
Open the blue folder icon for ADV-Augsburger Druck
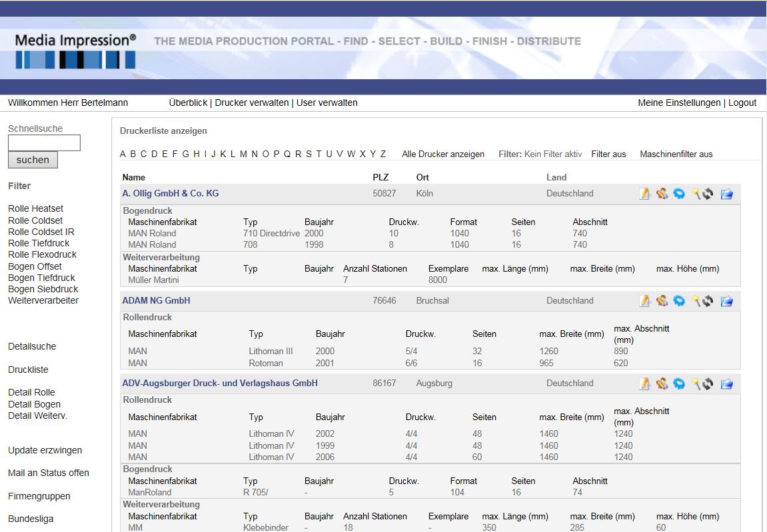(726, 384)
